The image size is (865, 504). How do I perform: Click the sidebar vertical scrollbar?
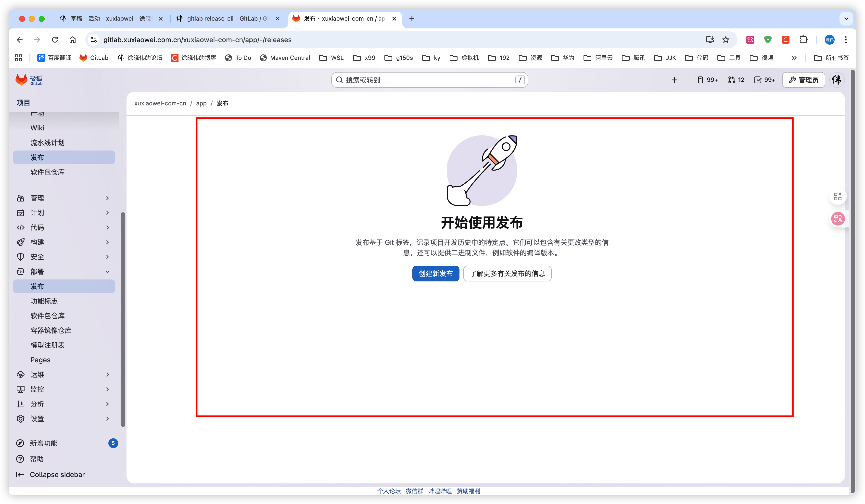point(123,319)
